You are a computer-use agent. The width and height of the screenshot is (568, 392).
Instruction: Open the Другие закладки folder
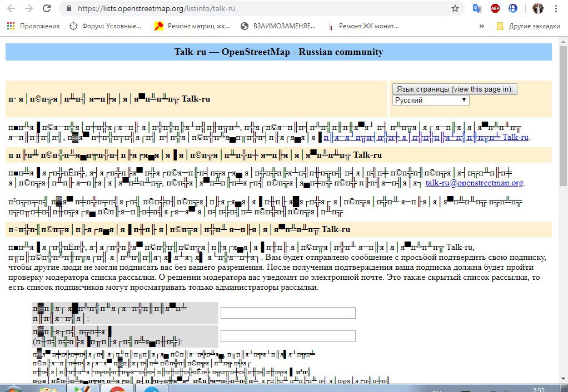pyautogui.click(x=528, y=26)
